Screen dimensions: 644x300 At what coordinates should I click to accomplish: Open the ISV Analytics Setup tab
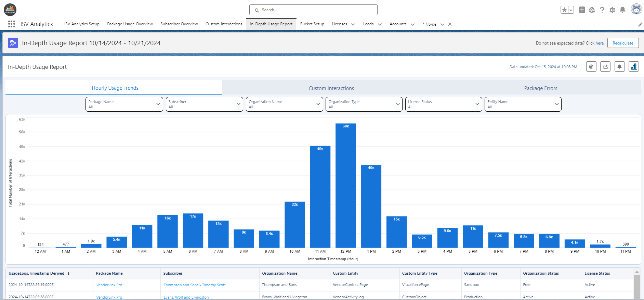[82, 24]
